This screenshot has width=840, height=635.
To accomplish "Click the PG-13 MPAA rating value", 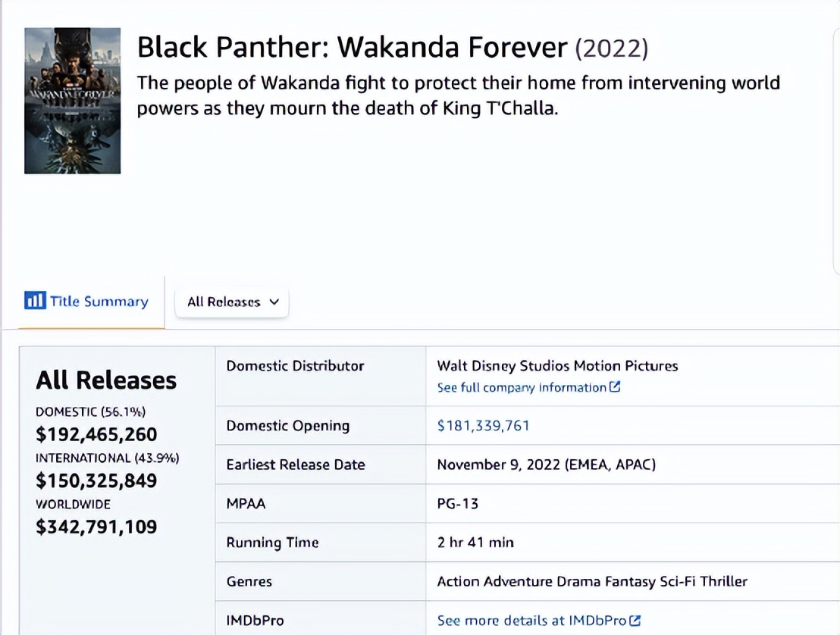I will click(458, 503).
